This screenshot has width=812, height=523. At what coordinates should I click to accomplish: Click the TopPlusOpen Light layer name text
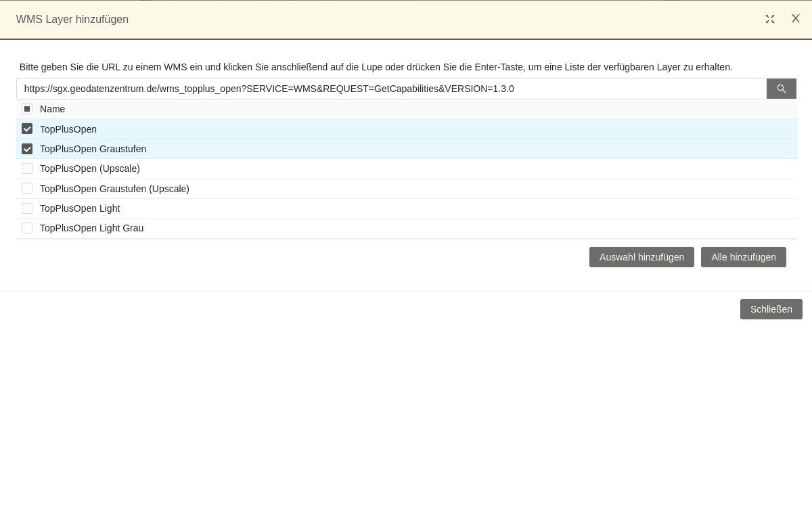tap(80, 208)
